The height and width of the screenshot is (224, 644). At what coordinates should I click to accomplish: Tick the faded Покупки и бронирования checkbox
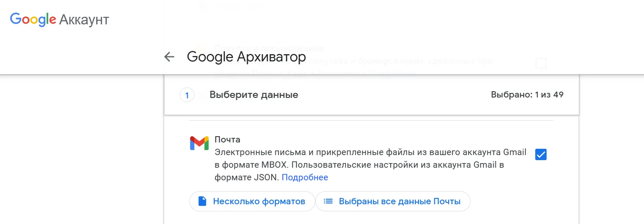(x=541, y=63)
